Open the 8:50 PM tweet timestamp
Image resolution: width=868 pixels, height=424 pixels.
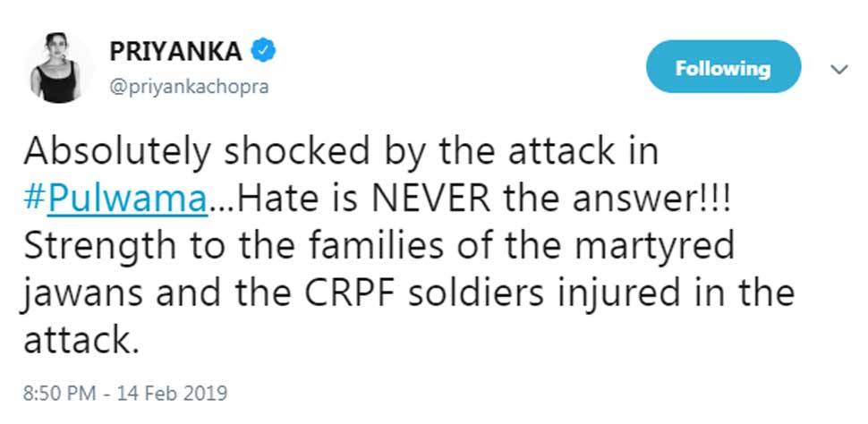tap(59, 394)
